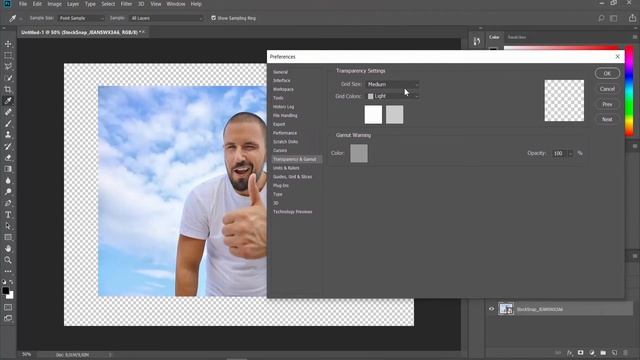This screenshot has width=640, height=360.
Task: Select the Gradient tool
Action: pos(8,169)
